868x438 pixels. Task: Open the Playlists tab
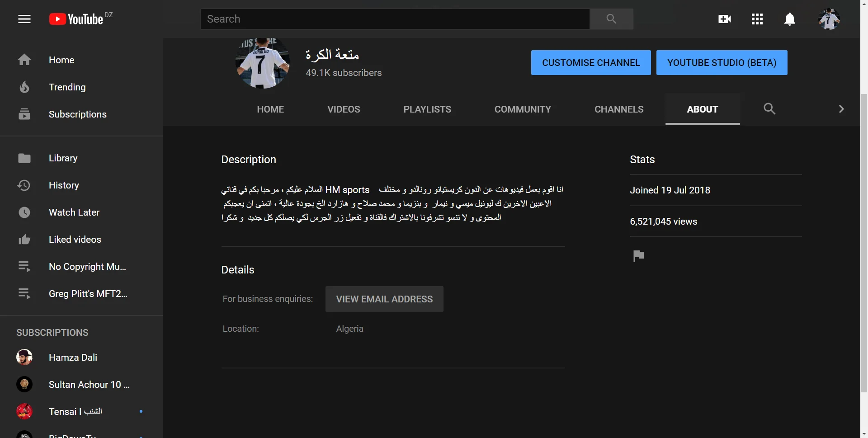click(427, 109)
